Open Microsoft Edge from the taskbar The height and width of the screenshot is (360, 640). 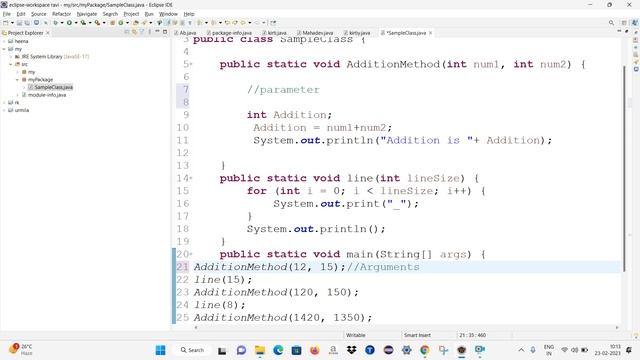pos(278,350)
